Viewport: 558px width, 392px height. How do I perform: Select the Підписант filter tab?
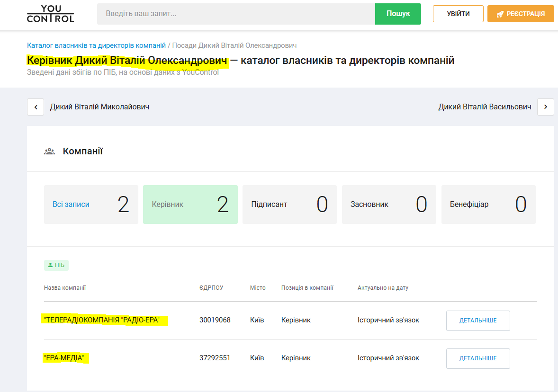click(x=290, y=205)
